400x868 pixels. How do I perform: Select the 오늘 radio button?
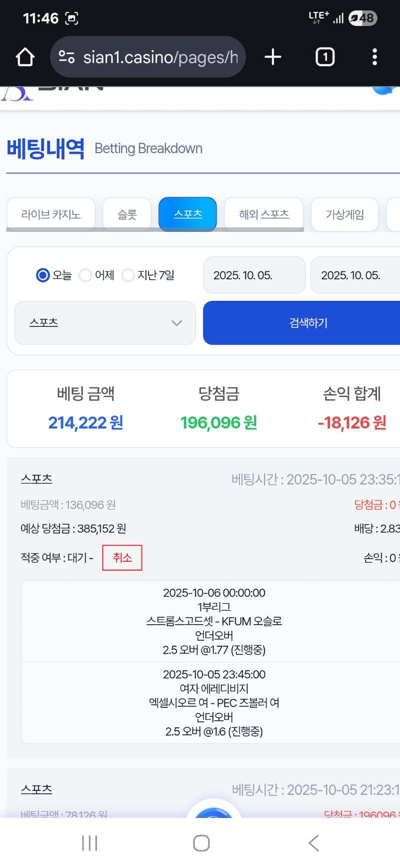pos(43,275)
